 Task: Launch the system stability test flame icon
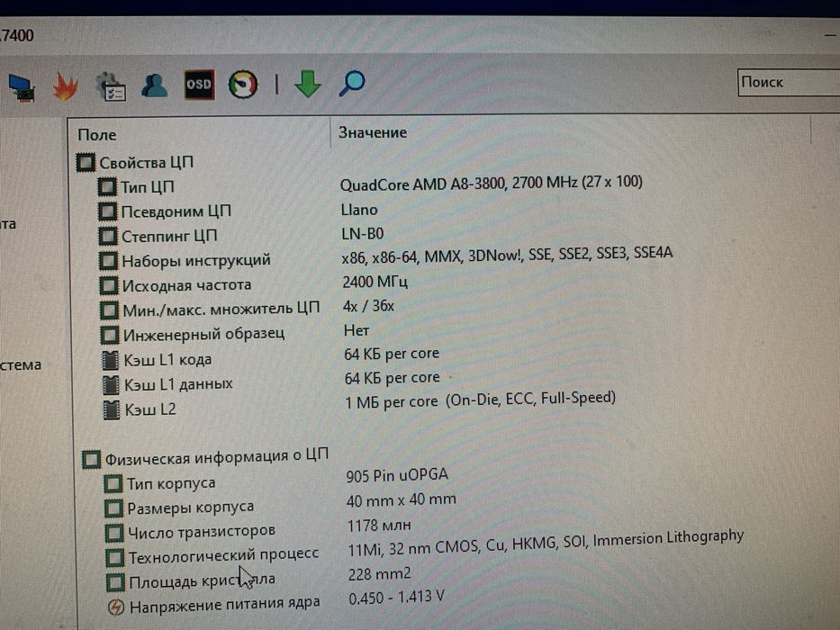click(66, 85)
